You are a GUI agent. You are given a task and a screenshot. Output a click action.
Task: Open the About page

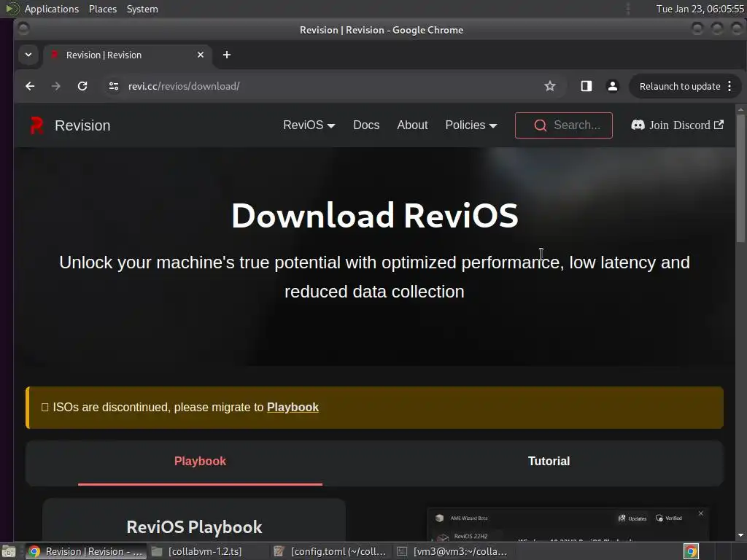tap(413, 125)
